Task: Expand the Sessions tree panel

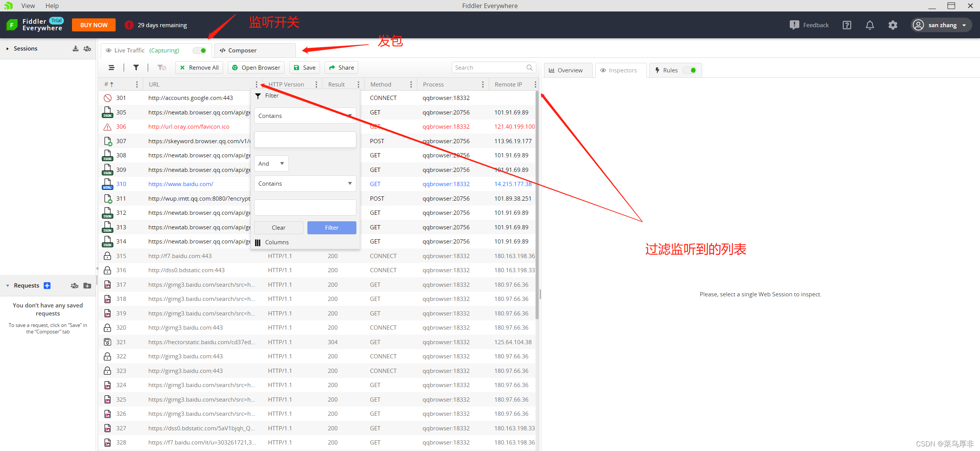Action: pyautogui.click(x=7, y=49)
